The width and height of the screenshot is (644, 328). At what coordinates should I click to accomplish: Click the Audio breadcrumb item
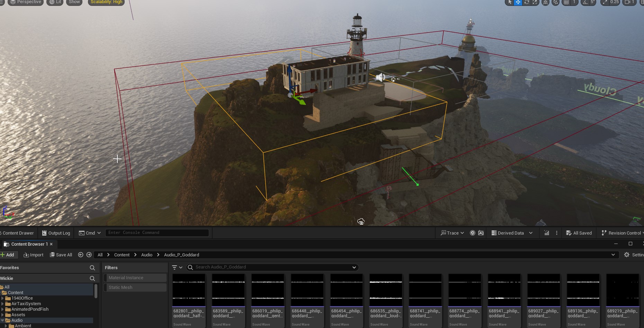pos(147,255)
